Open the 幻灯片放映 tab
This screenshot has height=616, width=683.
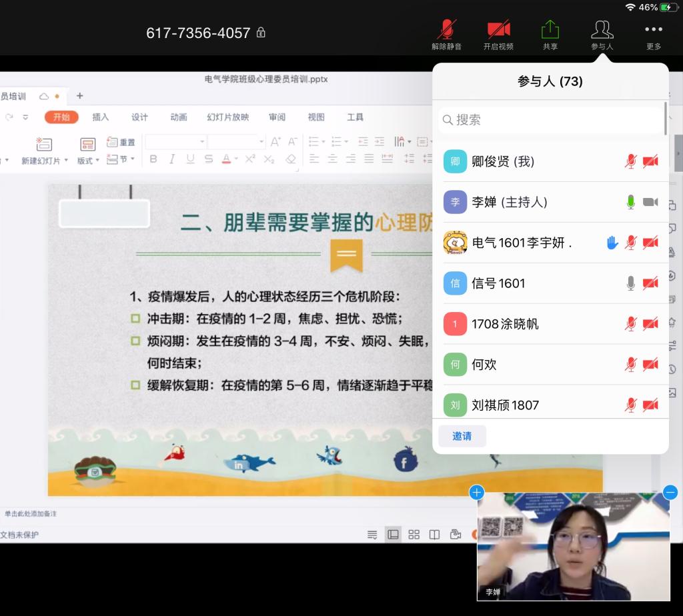[227, 117]
